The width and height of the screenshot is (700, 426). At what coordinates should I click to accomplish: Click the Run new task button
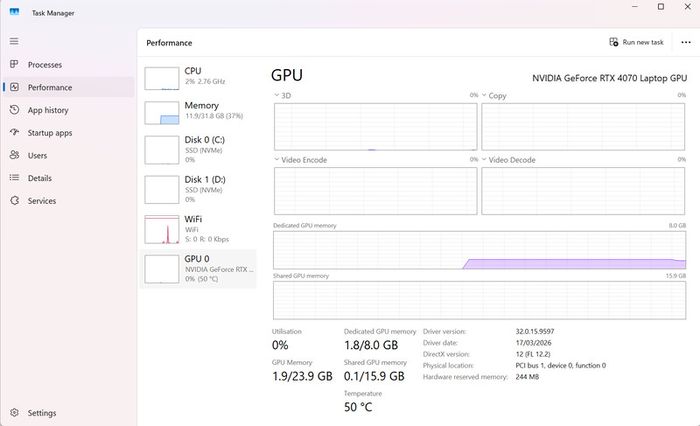pyautogui.click(x=636, y=42)
